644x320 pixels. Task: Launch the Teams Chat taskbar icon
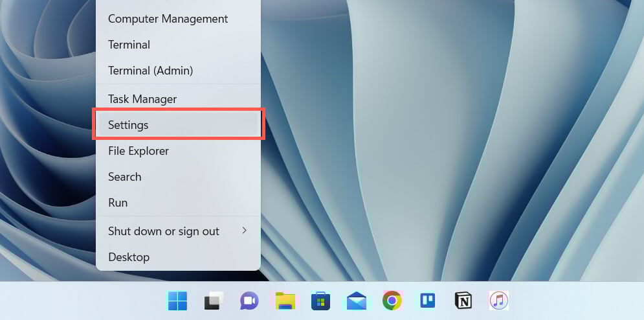tap(249, 301)
